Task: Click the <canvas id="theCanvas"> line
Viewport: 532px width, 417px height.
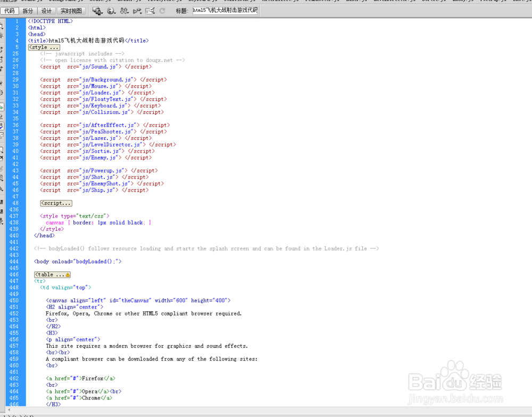Action: (x=138, y=301)
